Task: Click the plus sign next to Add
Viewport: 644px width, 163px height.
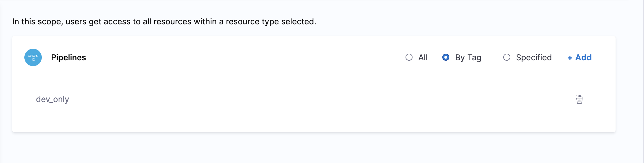Action: click(570, 58)
